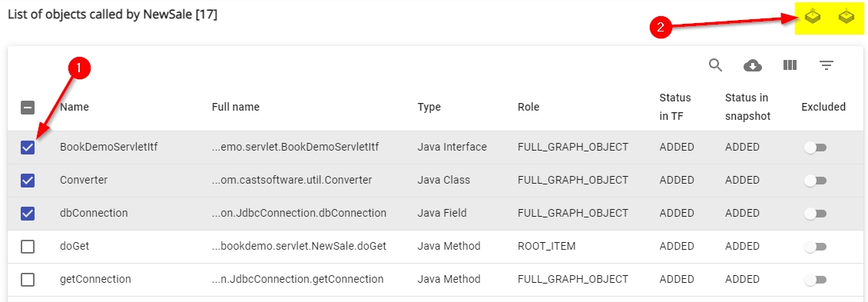The image size is (868, 302).
Task: Uncheck the Converter row checkbox
Action: click(x=28, y=180)
